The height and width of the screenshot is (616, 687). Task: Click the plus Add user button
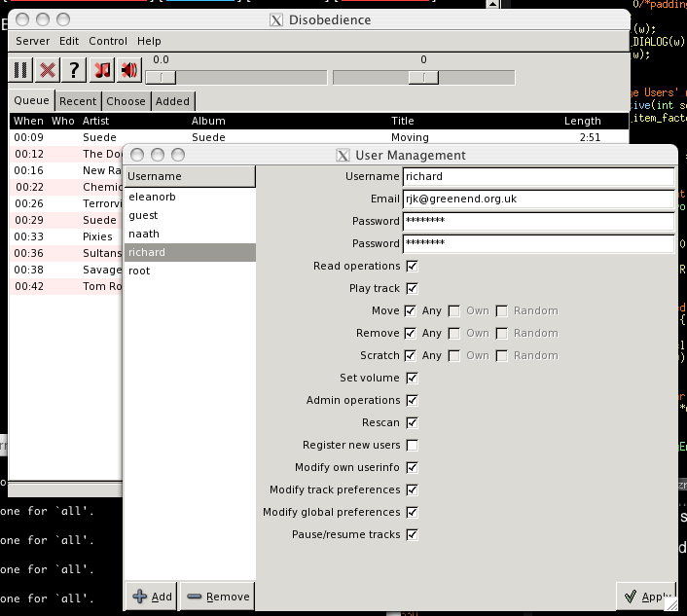152,597
